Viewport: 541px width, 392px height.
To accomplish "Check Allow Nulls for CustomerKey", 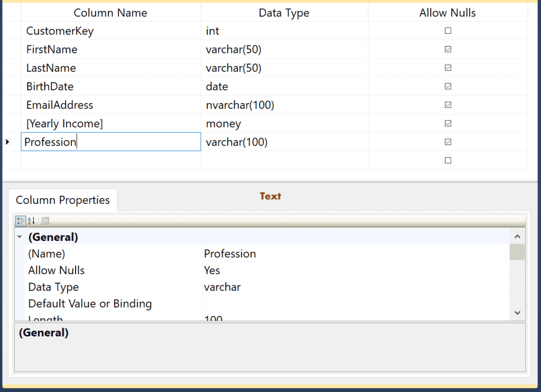I will pos(447,31).
